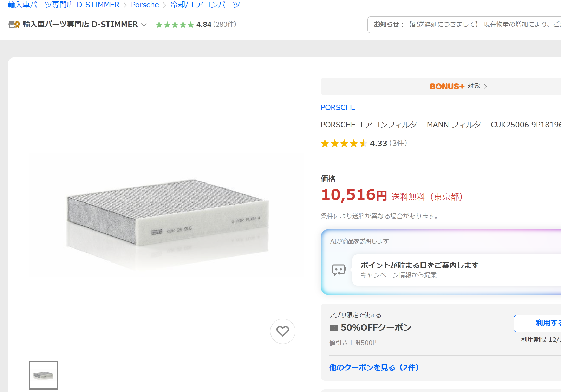Click the AI chat bubble icon
Image resolution: width=561 pixels, height=392 pixels.
pos(338,270)
